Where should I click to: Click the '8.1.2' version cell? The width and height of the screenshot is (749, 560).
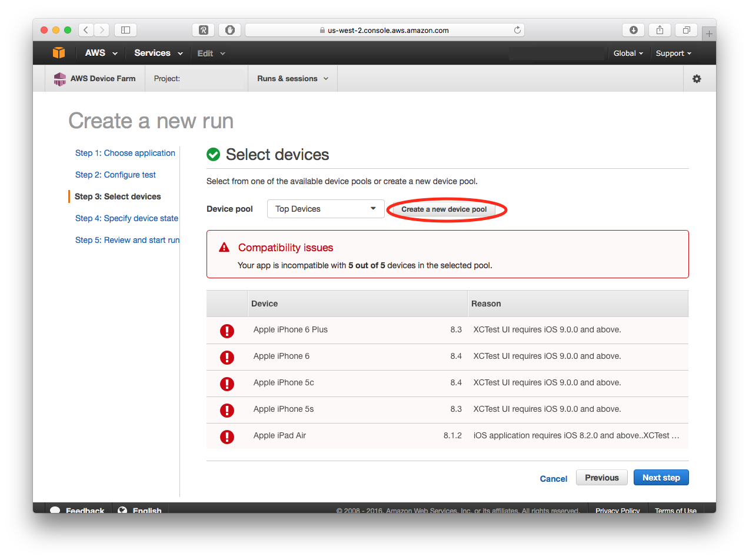tap(452, 435)
